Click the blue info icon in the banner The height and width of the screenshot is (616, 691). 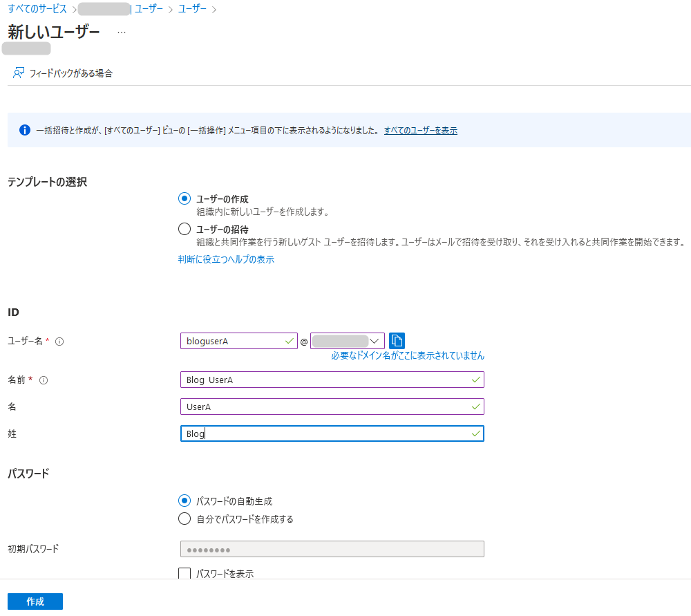click(25, 130)
